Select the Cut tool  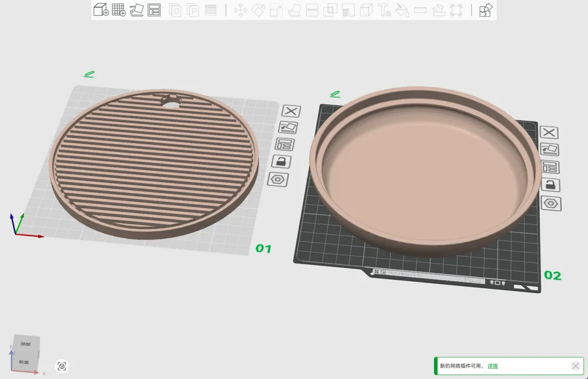(312, 10)
